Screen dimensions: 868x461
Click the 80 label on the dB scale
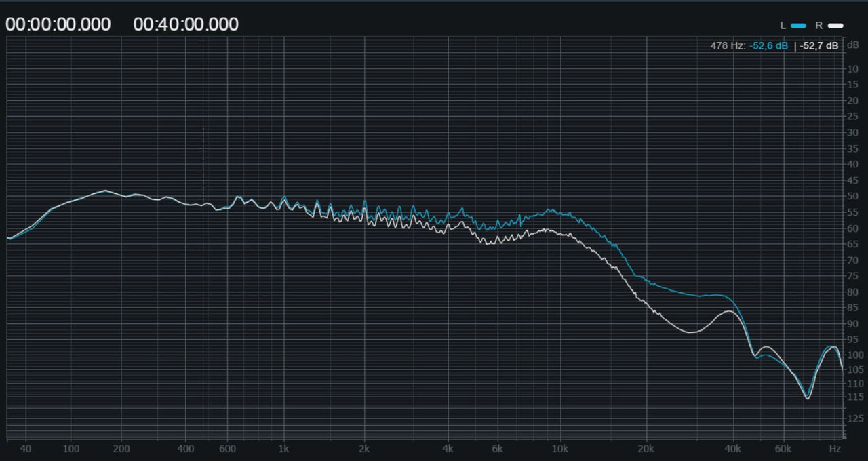pyautogui.click(x=853, y=292)
